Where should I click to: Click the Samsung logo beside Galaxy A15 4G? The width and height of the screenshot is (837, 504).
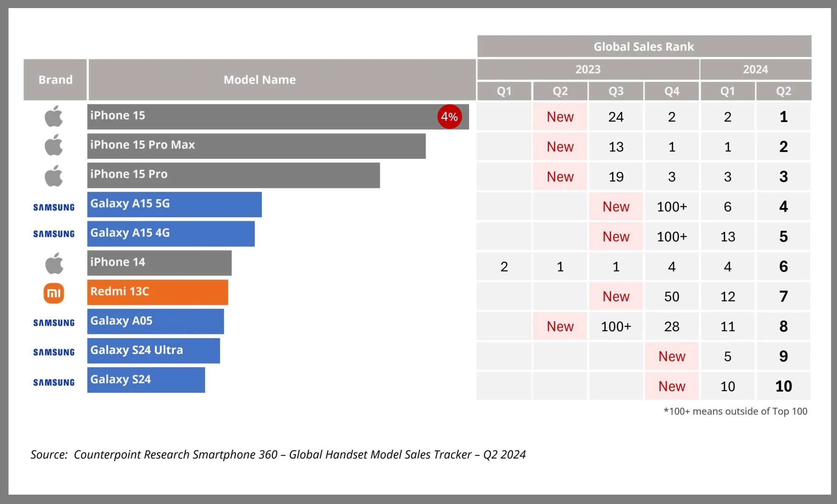coord(54,233)
